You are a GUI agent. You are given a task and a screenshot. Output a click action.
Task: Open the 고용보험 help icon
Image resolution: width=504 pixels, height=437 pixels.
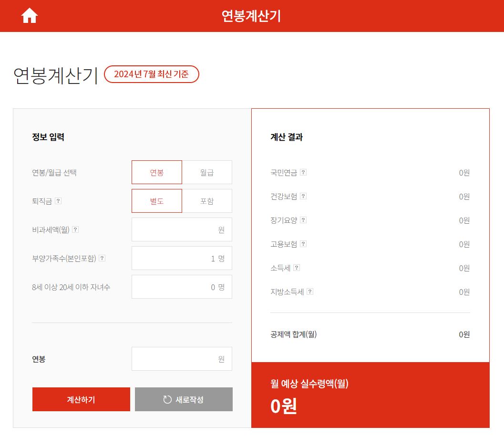point(304,244)
